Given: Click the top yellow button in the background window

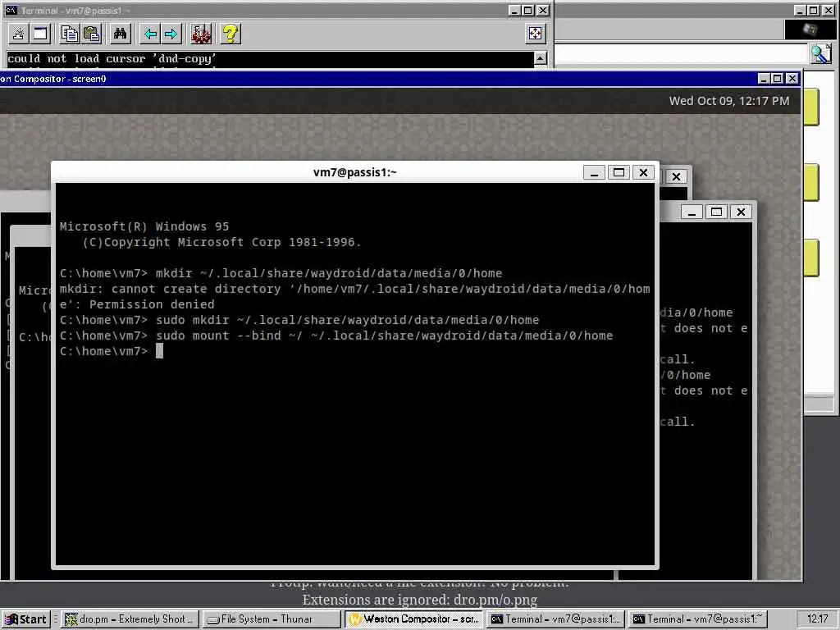Looking at the screenshot, I should click(811, 107).
